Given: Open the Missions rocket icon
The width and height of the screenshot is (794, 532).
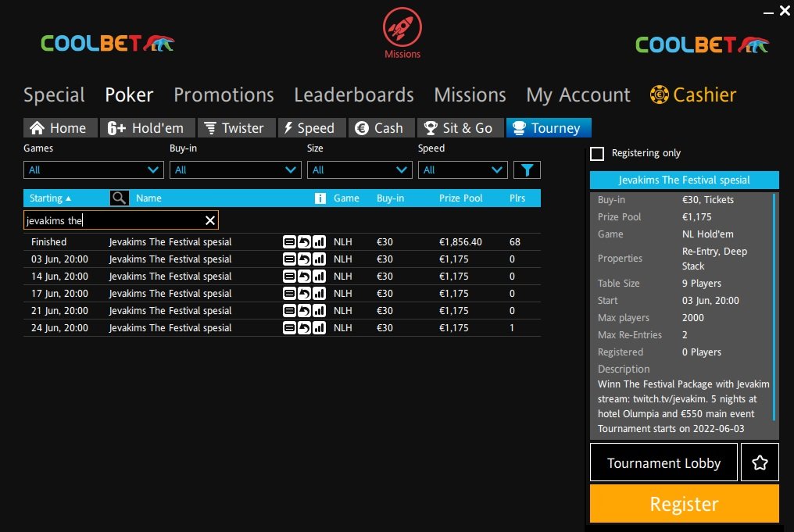Looking at the screenshot, I should coord(402,27).
